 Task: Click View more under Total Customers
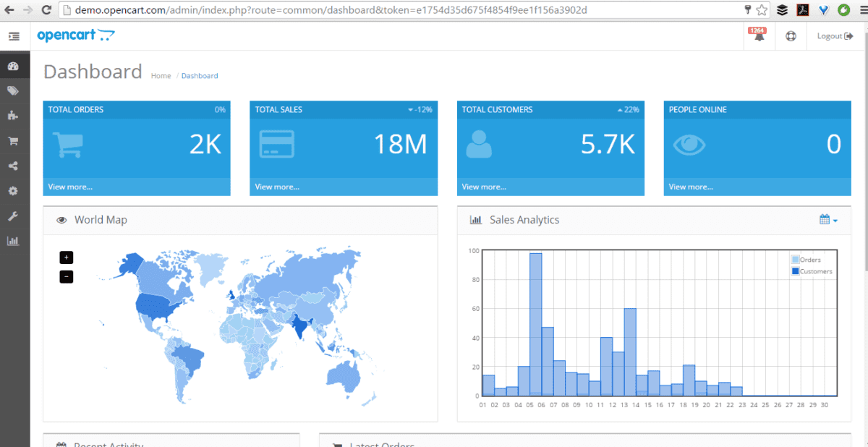click(484, 187)
